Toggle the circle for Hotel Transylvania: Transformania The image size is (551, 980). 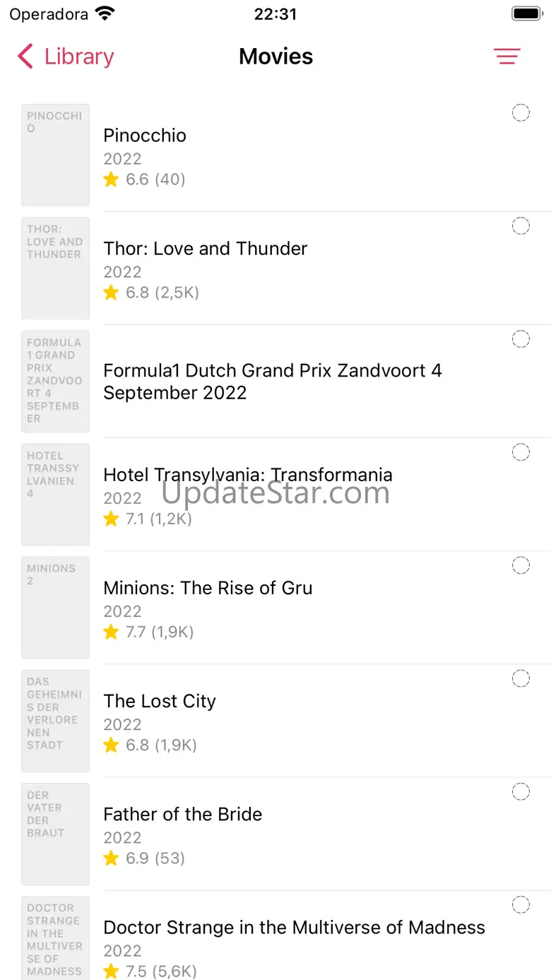pyautogui.click(x=521, y=452)
